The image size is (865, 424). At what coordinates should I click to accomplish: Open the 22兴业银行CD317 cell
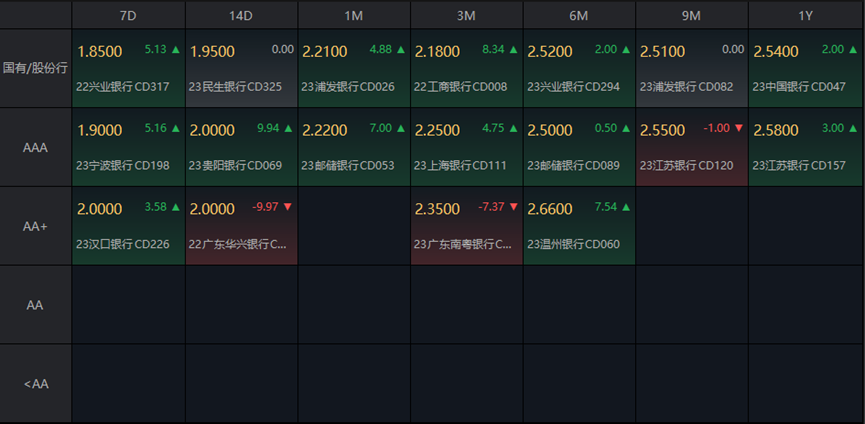(x=129, y=68)
